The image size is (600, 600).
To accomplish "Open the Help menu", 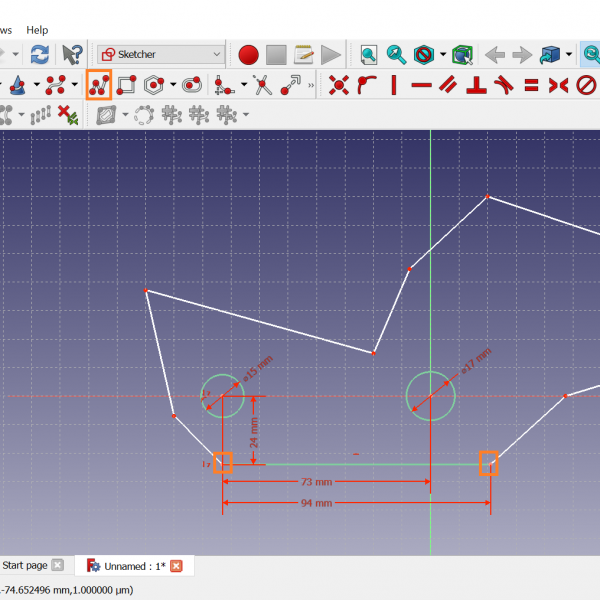I will tap(37, 30).
